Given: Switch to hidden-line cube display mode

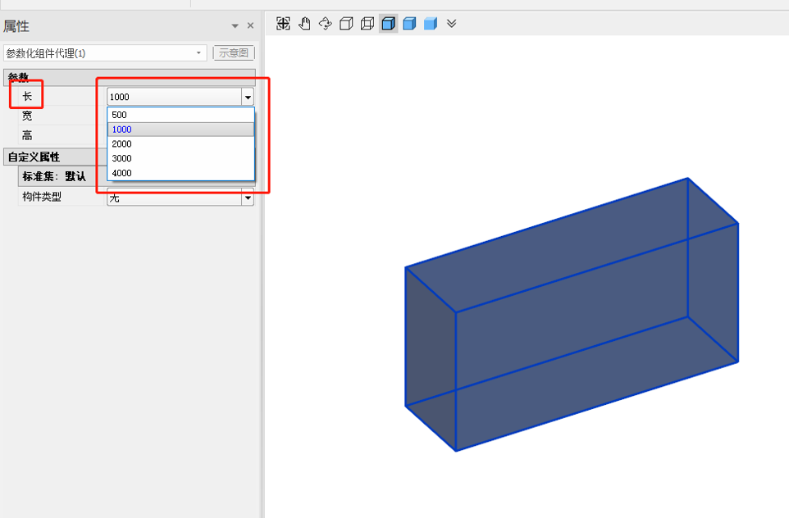Looking at the screenshot, I should [x=346, y=24].
